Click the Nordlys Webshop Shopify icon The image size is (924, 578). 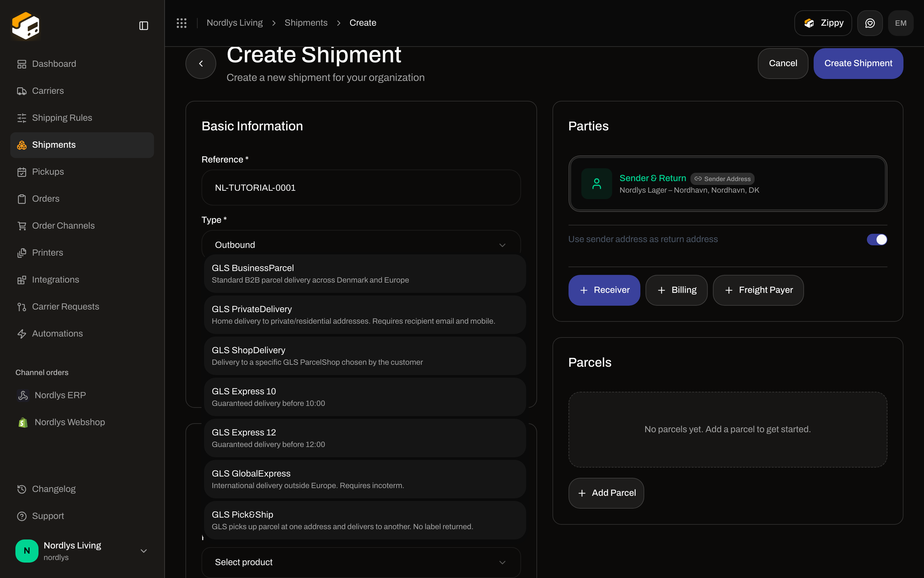[23, 422]
